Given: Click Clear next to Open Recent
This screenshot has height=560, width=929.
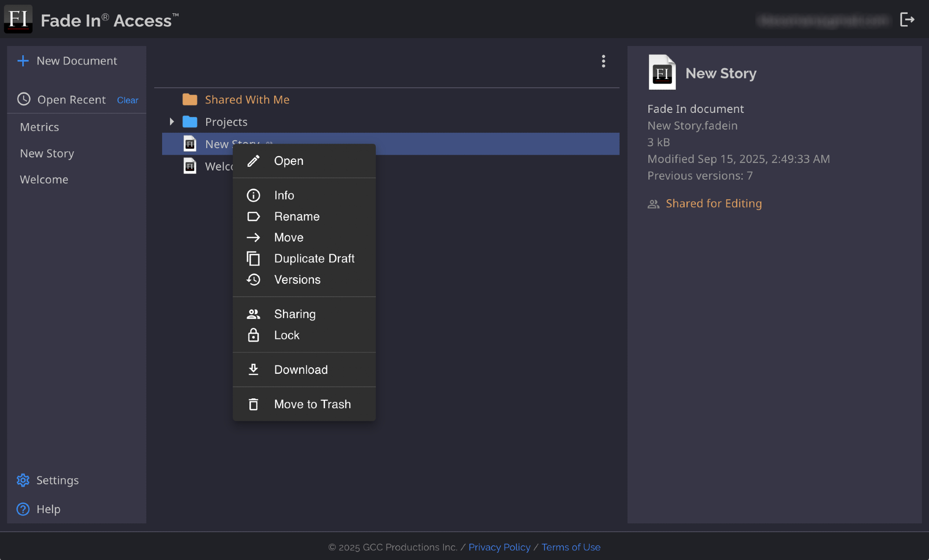Looking at the screenshot, I should coord(127,100).
